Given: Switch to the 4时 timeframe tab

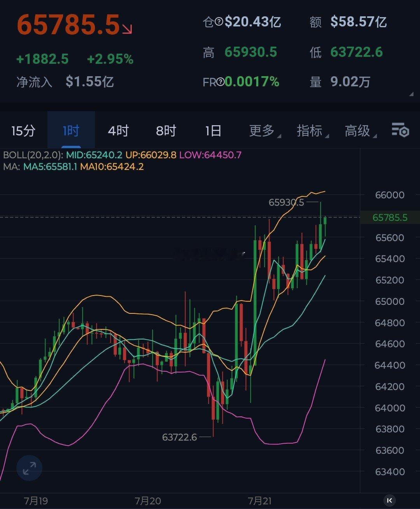Looking at the screenshot, I should click(118, 131).
